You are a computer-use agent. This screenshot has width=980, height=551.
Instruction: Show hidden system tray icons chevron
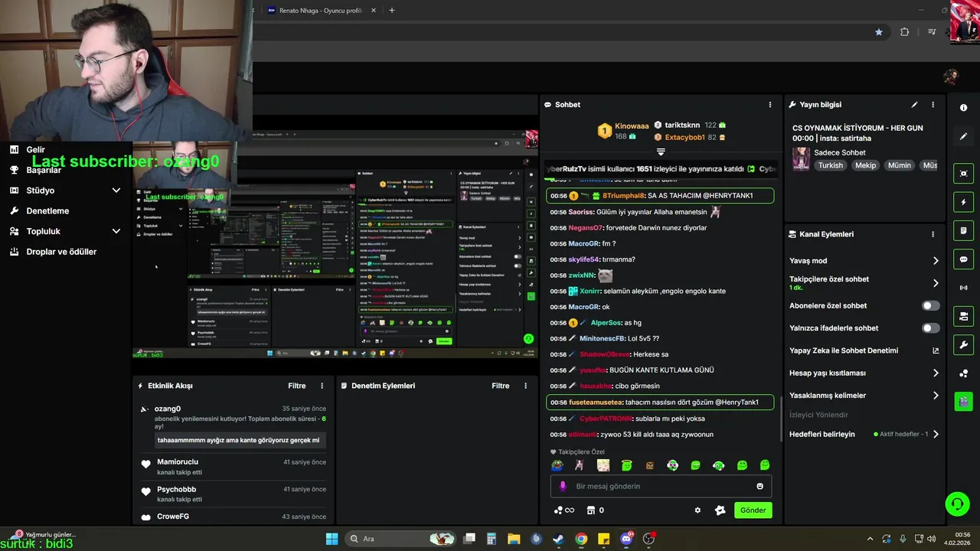pos(869,539)
